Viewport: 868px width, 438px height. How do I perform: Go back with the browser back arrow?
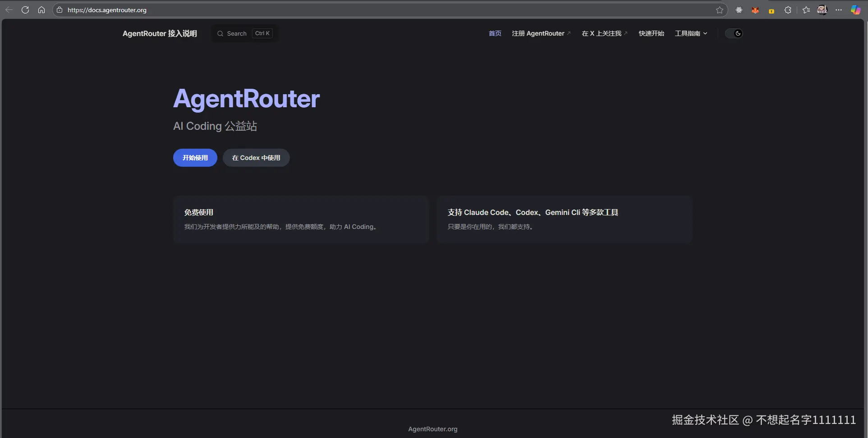9,10
